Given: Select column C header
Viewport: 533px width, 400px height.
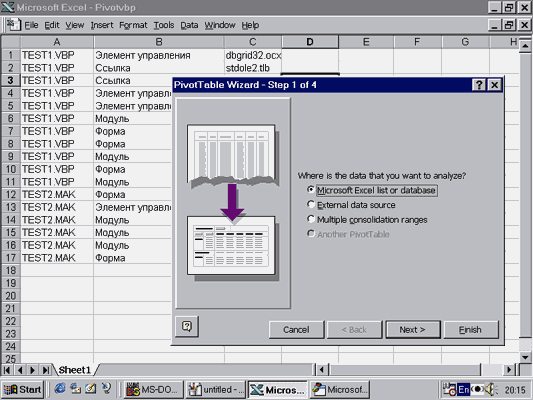Looking at the screenshot, I should point(253,42).
